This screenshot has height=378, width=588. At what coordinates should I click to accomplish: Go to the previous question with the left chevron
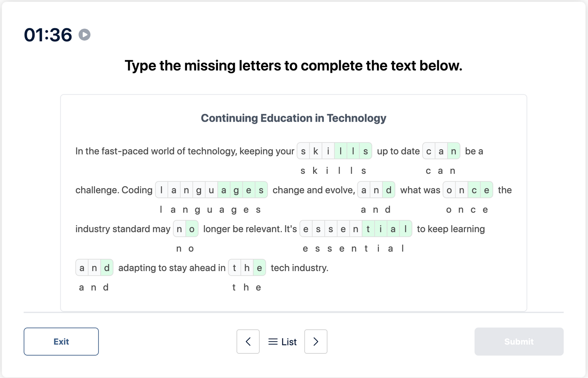click(x=248, y=342)
